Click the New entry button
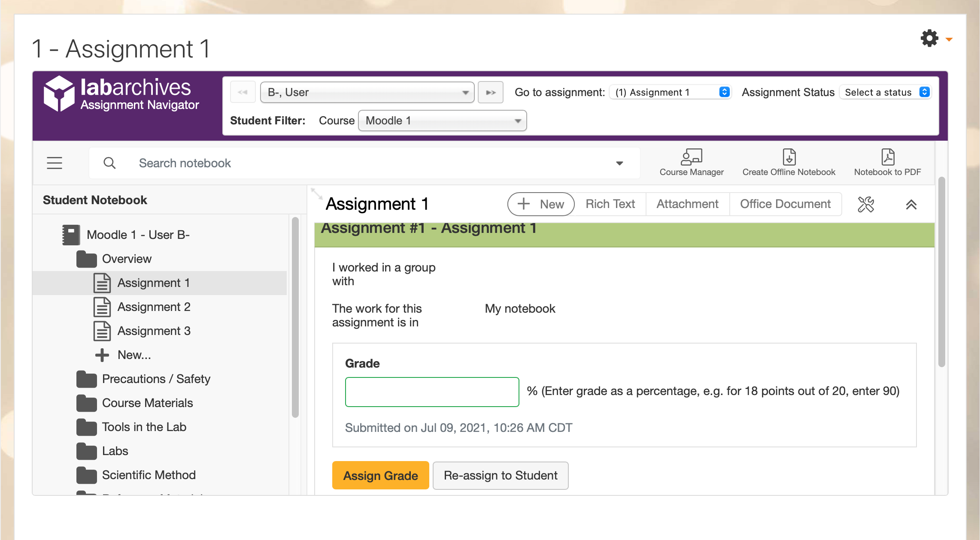Image resolution: width=980 pixels, height=540 pixels. click(541, 204)
